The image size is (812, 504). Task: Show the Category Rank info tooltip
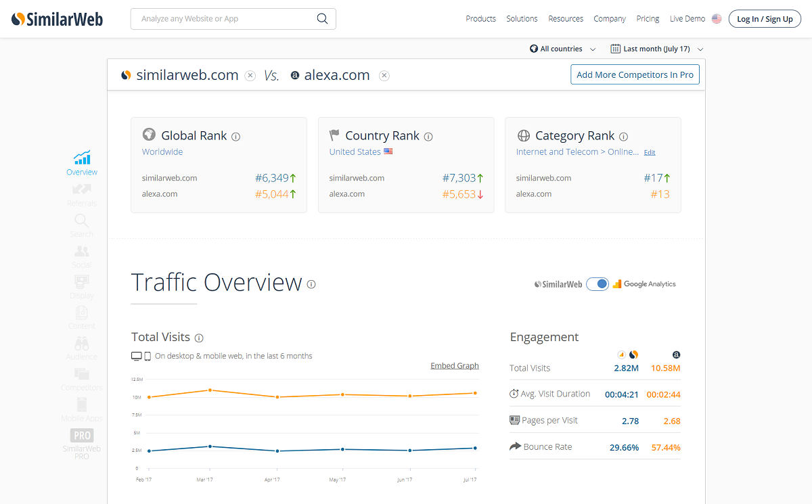tap(624, 137)
